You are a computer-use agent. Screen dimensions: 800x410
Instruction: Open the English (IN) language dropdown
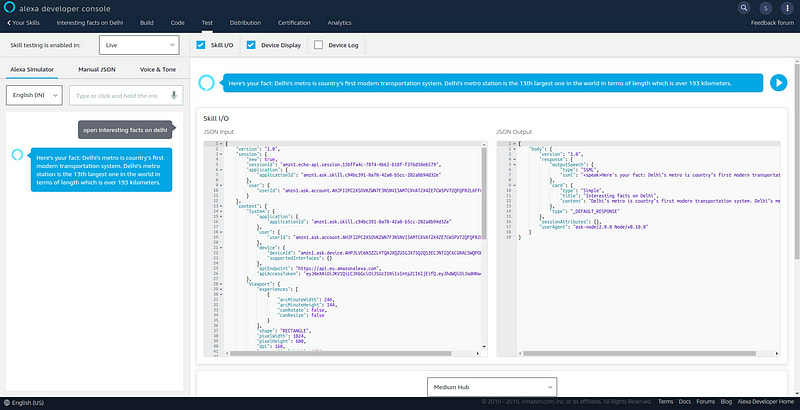pos(34,95)
